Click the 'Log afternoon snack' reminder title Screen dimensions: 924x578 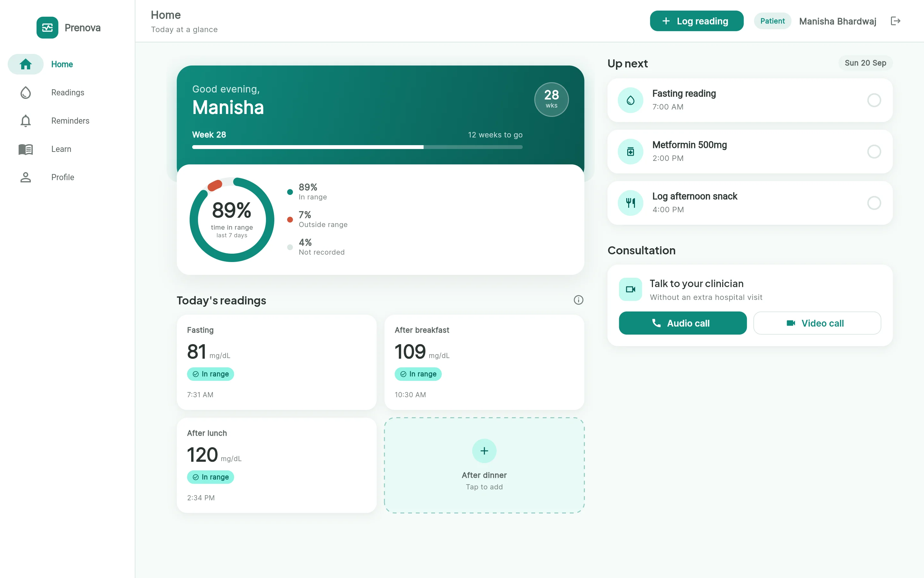pos(695,196)
